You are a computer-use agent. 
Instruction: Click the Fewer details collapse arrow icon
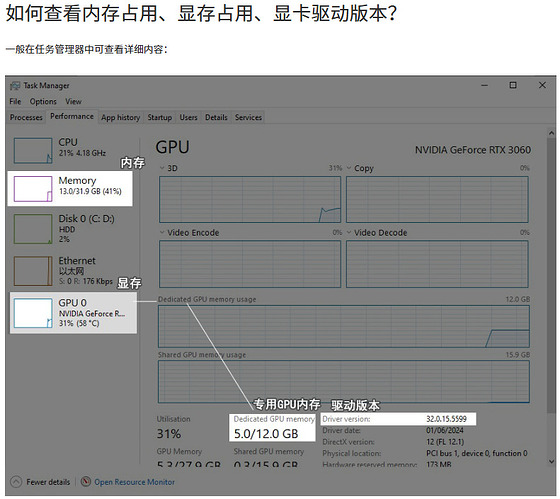pyautogui.click(x=16, y=482)
